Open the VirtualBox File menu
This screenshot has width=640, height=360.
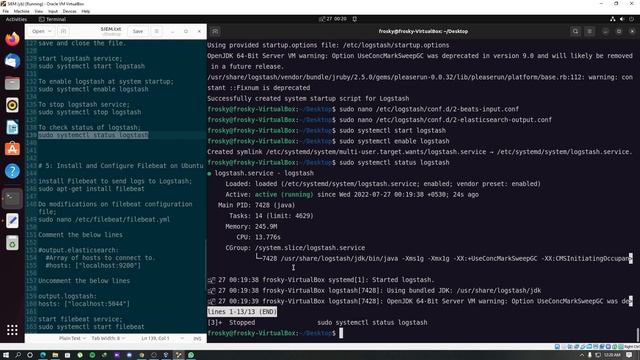(6, 11)
